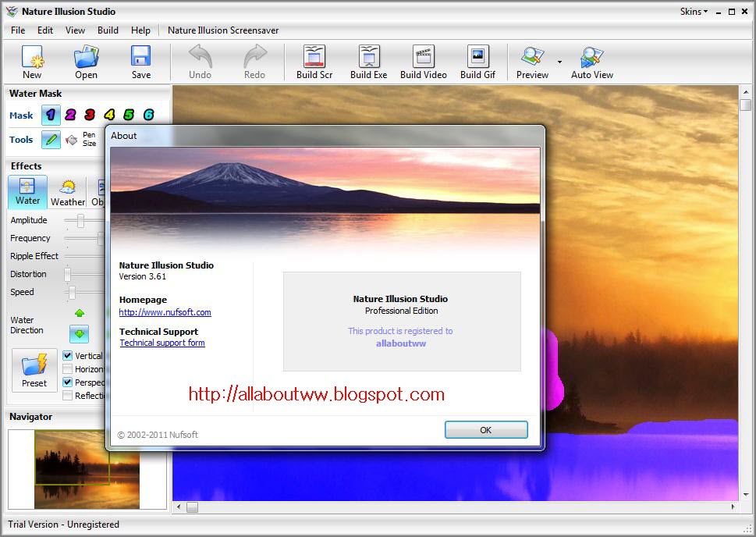Screen dimensions: 756x537
Task: Save the project with Save icon
Action: coord(140,57)
